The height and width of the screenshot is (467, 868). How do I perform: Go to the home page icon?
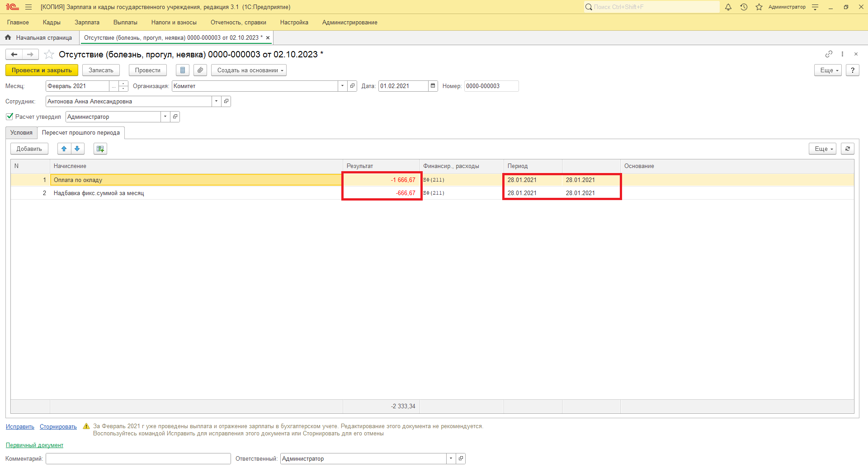pyautogui.click(x=8, y=37)
